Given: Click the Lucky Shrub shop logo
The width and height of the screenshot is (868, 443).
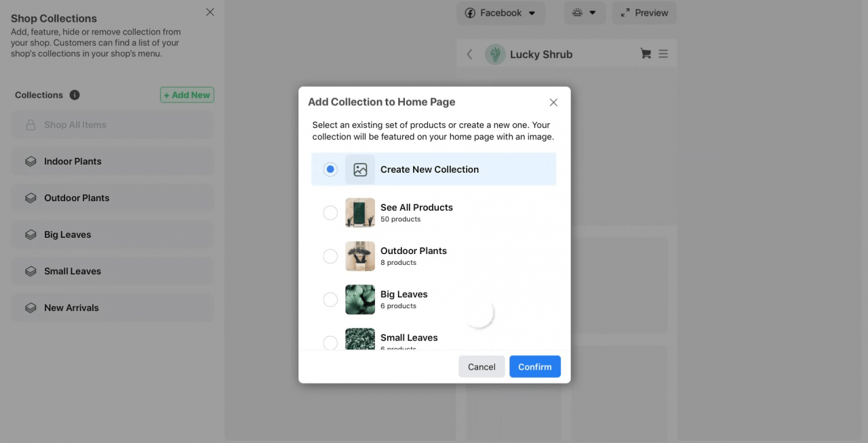Looking at the screenshot, I should click(x=494, y=54).
